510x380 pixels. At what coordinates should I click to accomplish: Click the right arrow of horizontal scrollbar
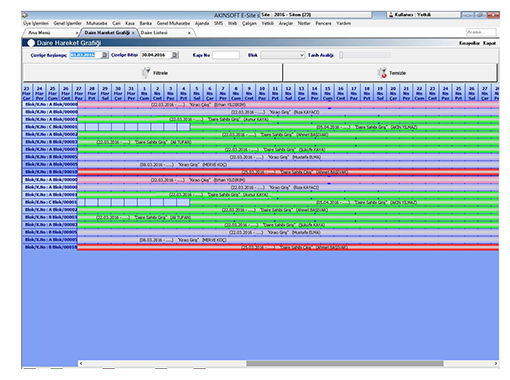tap(496, 363)
